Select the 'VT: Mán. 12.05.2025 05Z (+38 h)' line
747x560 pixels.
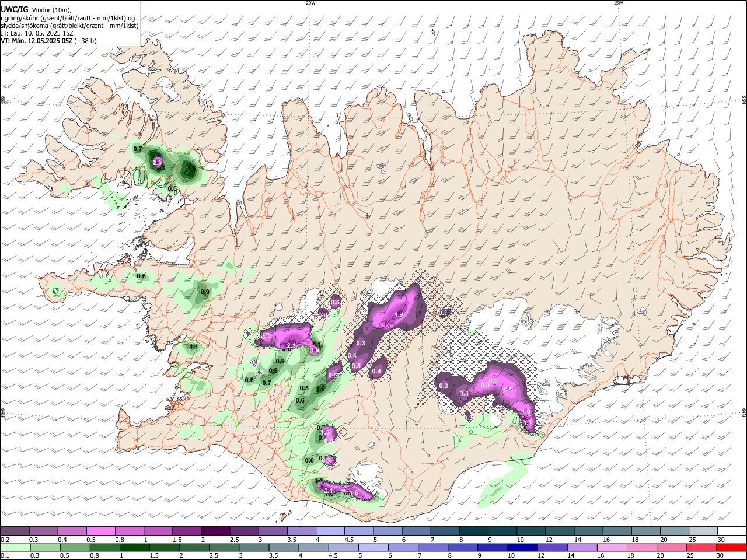[x=48, y=41]
